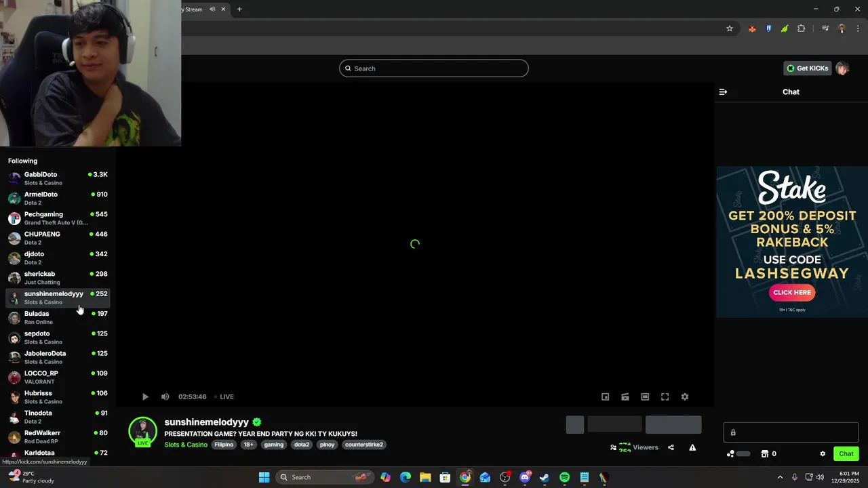Open Chrome profile avatar
868x488 pixels.
842,28
